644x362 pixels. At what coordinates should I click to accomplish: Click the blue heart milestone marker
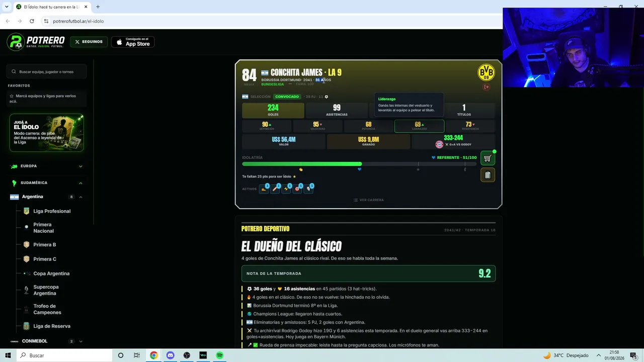click(x=359, y=169)
